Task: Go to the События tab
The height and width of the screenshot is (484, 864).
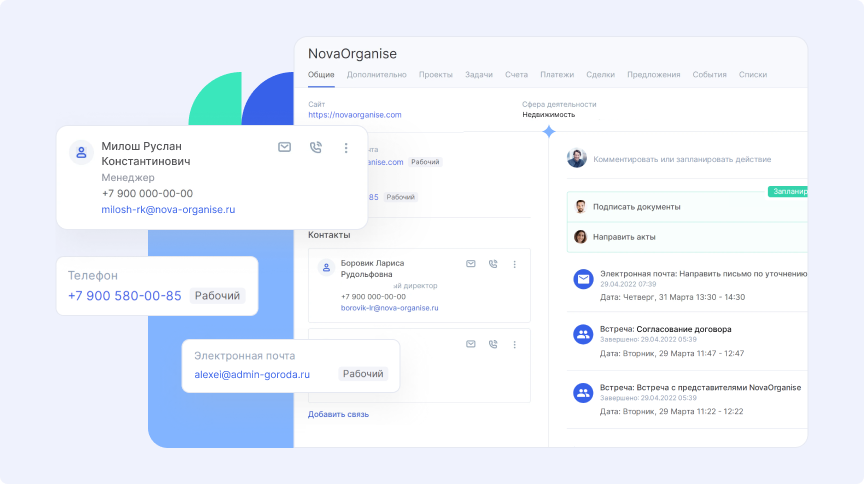Action: pos(709,75)
